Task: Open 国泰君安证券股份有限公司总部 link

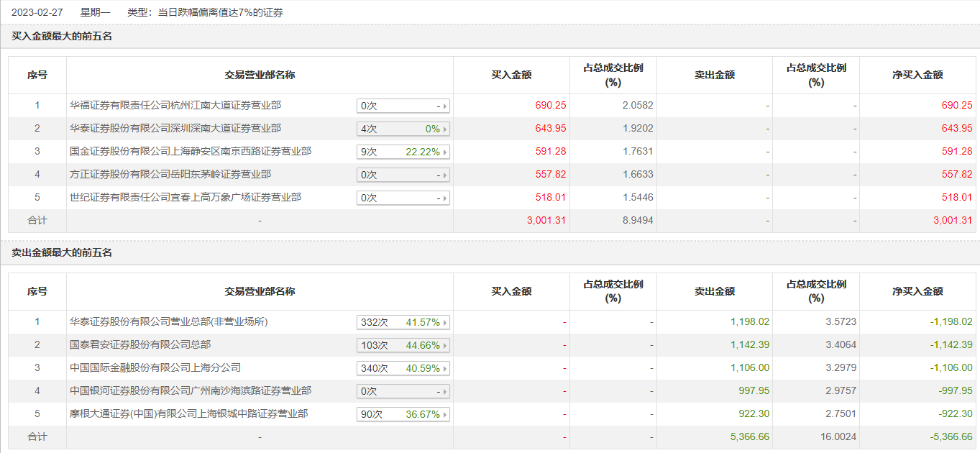Action: tap(140, 344)
